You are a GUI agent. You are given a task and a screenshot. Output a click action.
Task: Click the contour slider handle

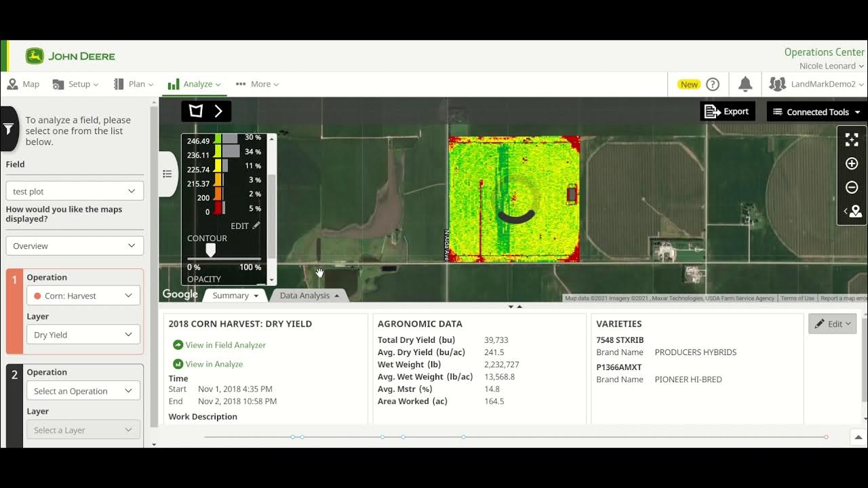[x=210, y=250]
